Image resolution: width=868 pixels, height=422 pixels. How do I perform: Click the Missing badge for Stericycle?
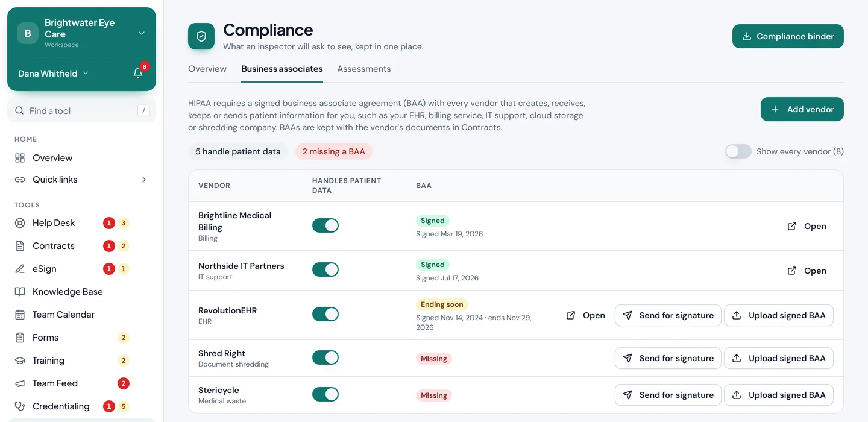434,395
